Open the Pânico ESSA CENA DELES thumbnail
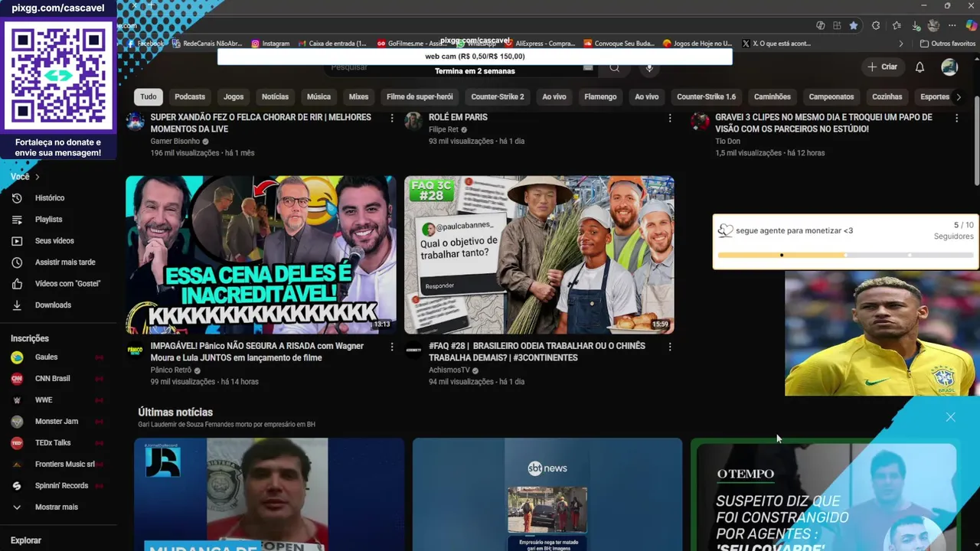The width and height of the screenshot is (980, 551). click(x=261, y=255)
